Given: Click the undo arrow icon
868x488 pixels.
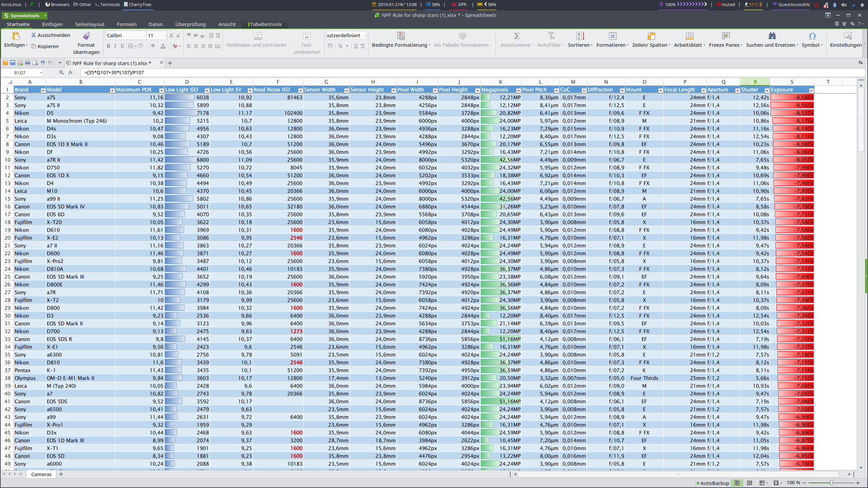Looking at the screenshot, I should (43, 63).
